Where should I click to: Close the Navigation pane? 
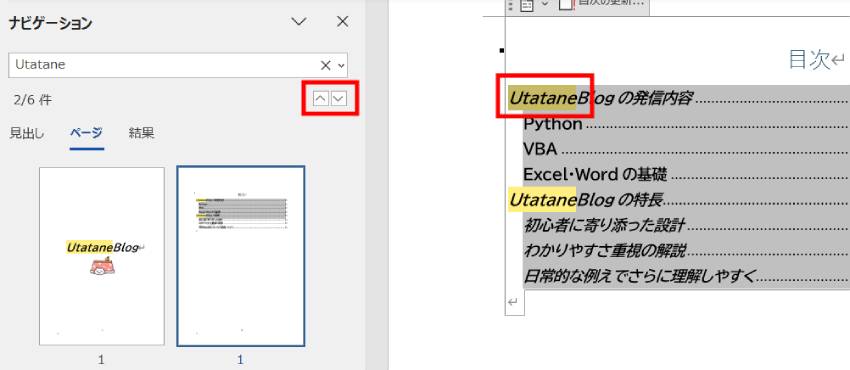(x=343, y=22)
